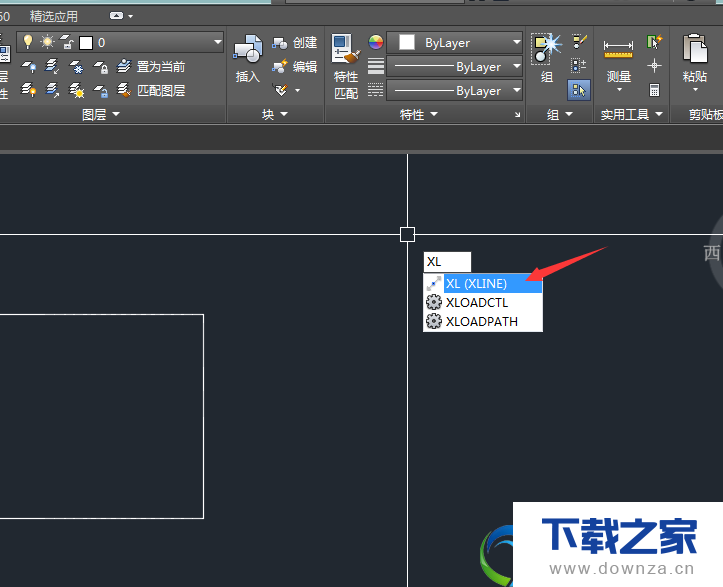This screenshot has width=723, height=587.
Task: Click add/remove from group icon
Action: tap(578, 66)
